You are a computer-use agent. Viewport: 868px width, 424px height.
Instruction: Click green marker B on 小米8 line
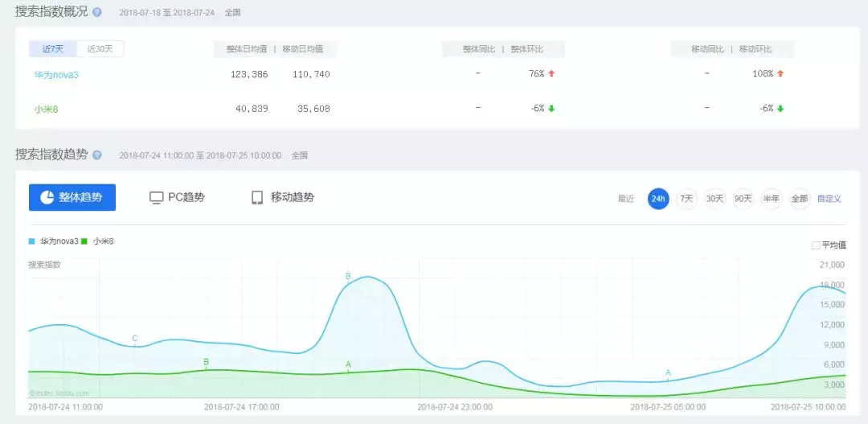(206, 363)
